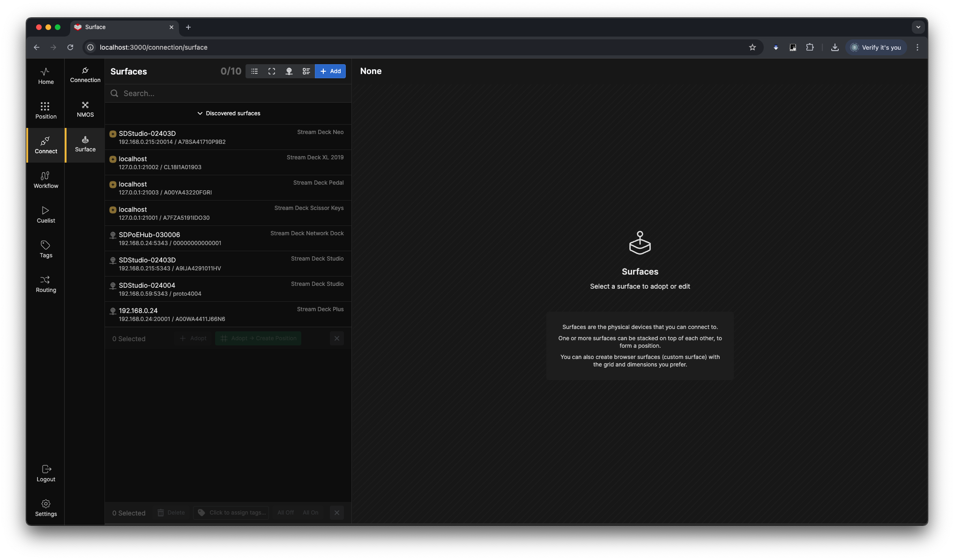Click the All On button

coord(310,513)
